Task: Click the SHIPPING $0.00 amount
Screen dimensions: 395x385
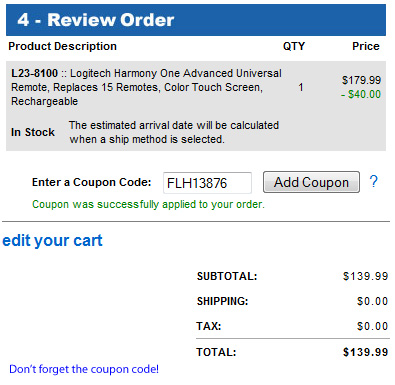Action: point(372,301)
